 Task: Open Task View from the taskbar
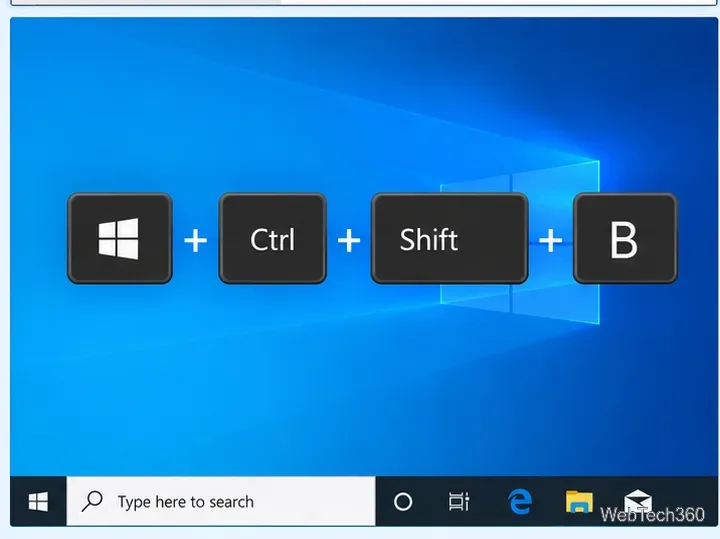coord(459,501)
